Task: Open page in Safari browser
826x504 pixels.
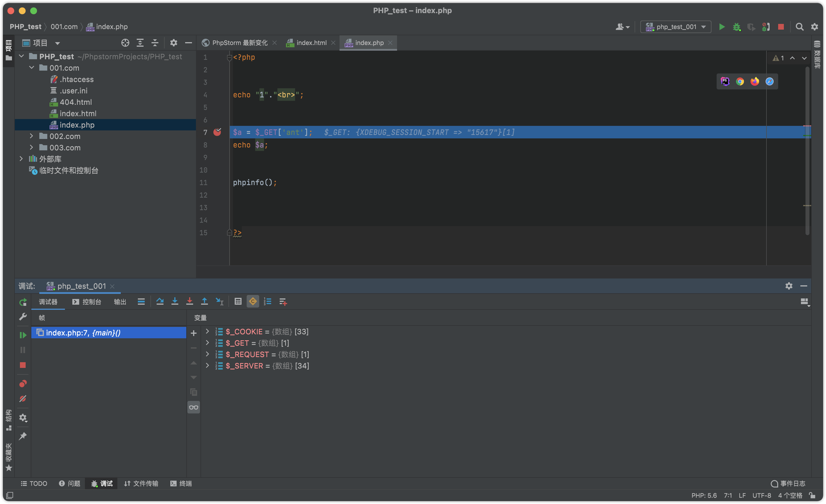Action: [769, 81]
